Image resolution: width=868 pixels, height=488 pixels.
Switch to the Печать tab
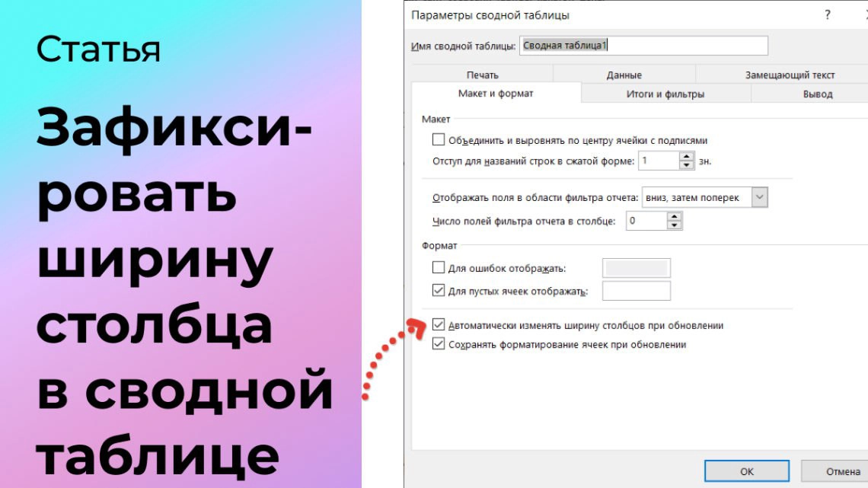coord(482,75)
